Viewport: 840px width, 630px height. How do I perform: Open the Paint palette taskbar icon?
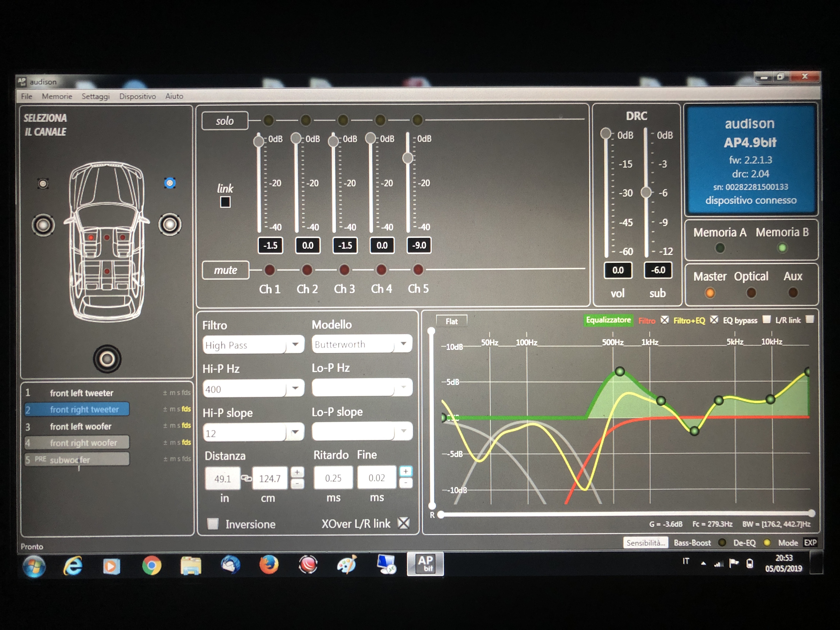click(347, 564)
